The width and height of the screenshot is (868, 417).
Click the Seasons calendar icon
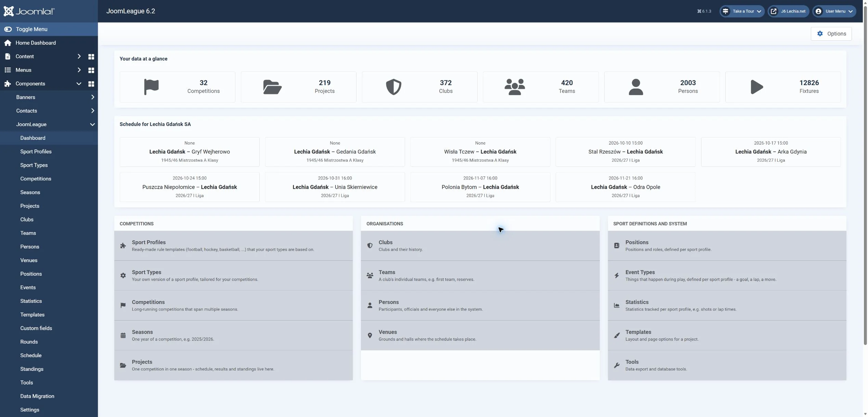click(123, 335)
